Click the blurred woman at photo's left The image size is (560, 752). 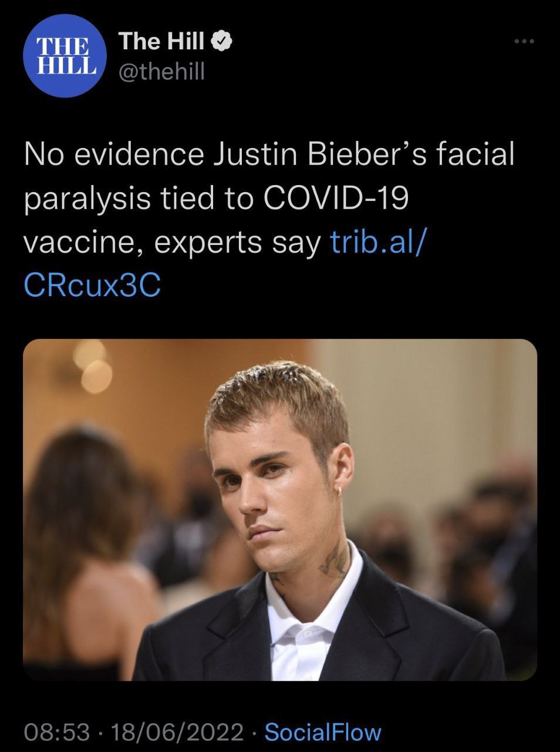tap(82, 529)
